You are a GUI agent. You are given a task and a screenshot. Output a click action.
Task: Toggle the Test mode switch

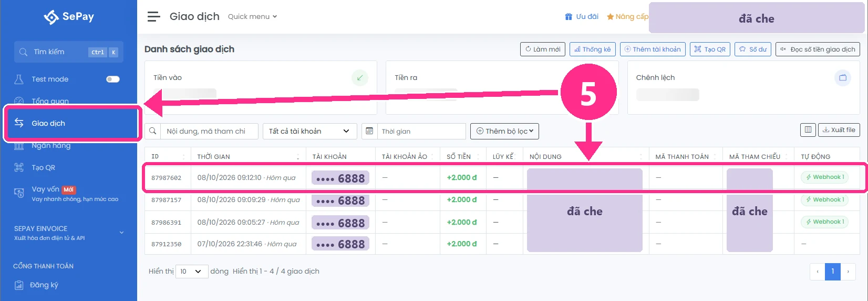(x=113, y=79)
